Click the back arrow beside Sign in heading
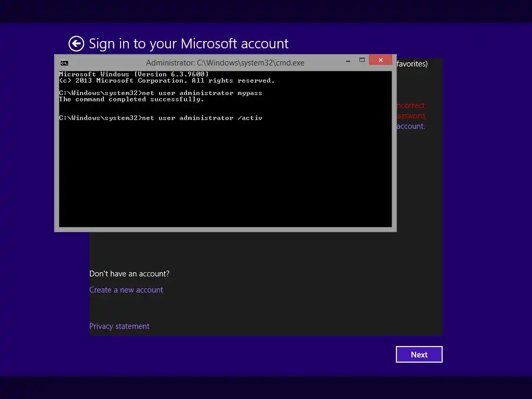 tap(76, 44)
